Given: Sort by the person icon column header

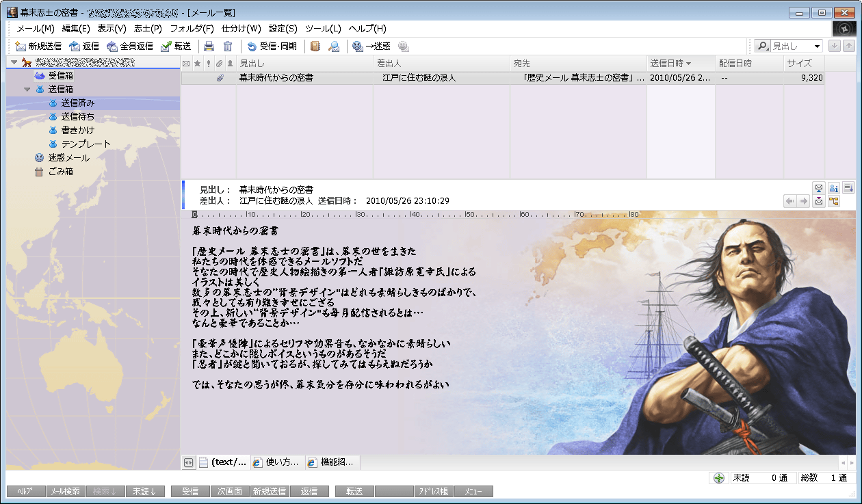Looking at the screenshot, I should tap(231, 64).
